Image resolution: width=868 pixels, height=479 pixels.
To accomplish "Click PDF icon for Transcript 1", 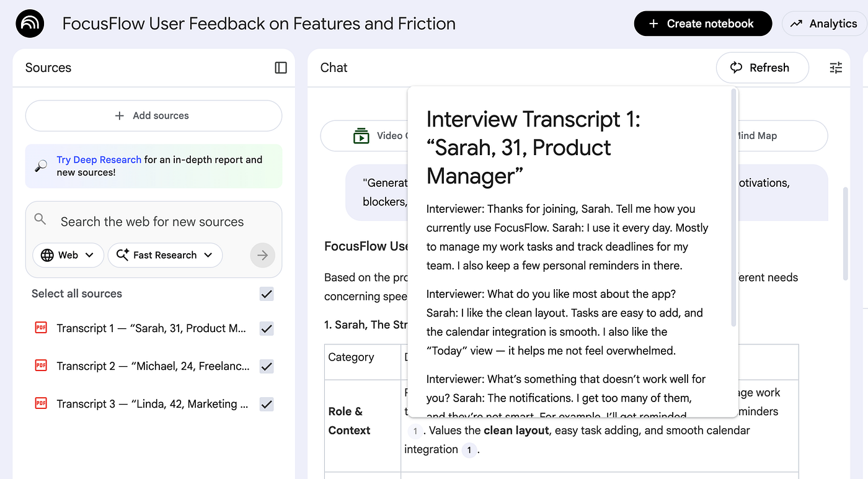I will pos(41,328).
